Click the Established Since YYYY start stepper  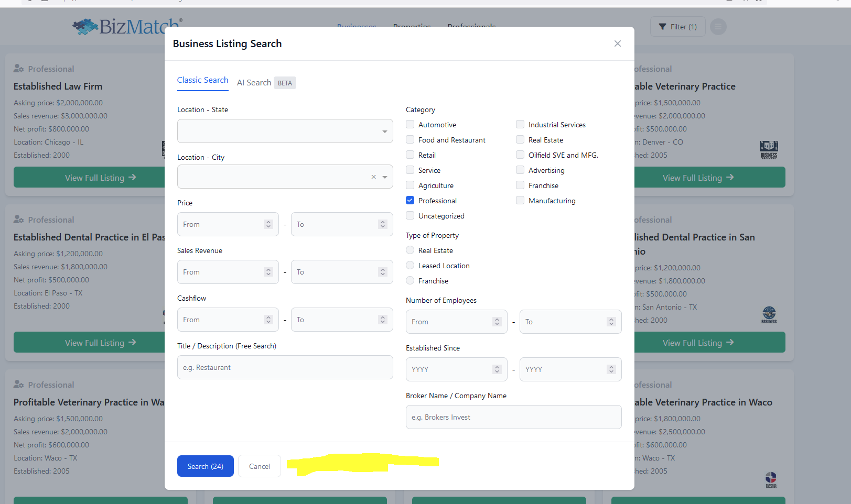point(497,369)
